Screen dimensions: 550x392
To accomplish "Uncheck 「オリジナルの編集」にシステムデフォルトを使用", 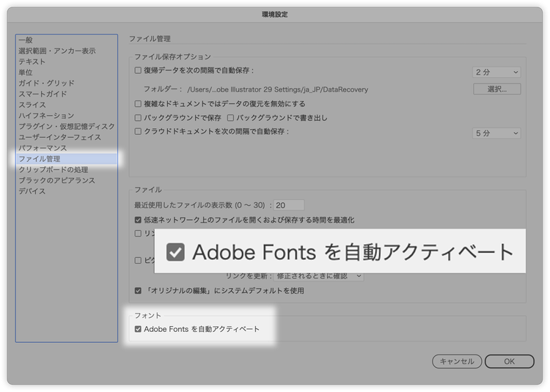I will click(138, 291).
